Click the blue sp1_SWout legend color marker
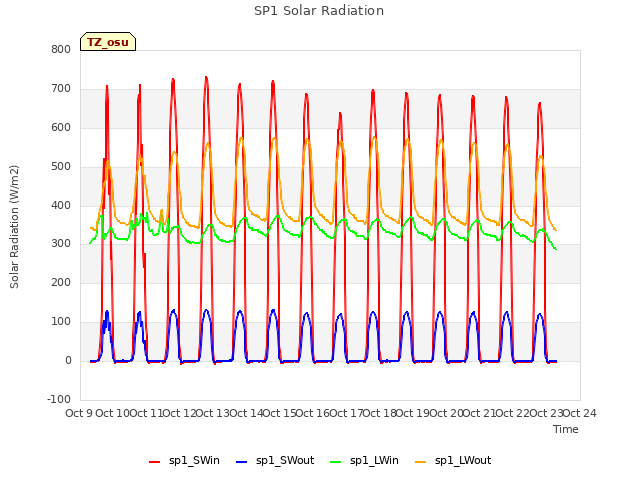Viewport: 640px width, 480px height. click(242, 462)
